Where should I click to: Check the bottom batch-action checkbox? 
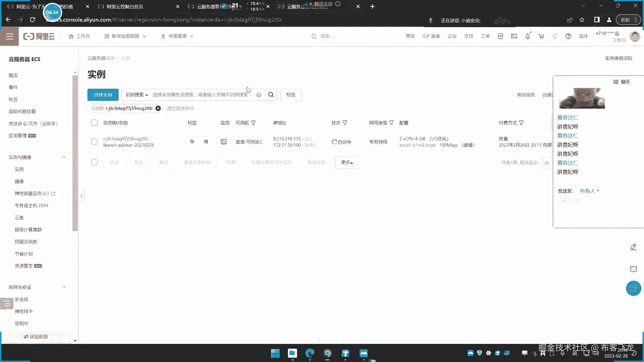point(94,162)
